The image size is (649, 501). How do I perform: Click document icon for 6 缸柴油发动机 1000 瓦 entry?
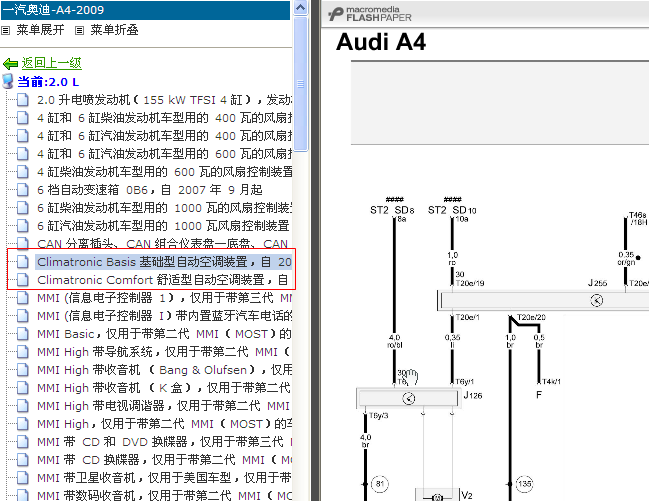[23, 208]
